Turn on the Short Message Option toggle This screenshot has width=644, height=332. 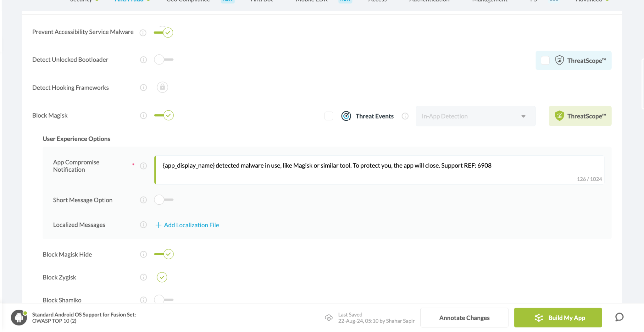(164, 200)
